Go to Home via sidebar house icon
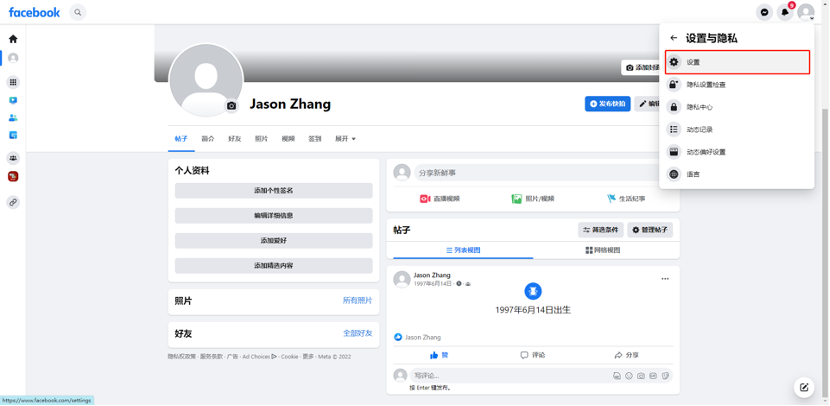 (13, 39)
